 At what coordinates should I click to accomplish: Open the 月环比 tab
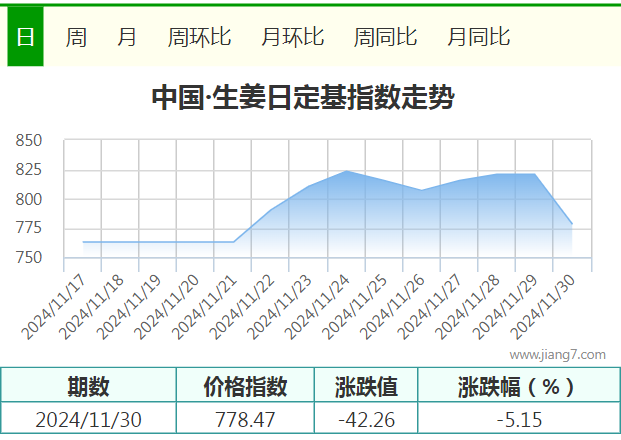pos(293,37)
